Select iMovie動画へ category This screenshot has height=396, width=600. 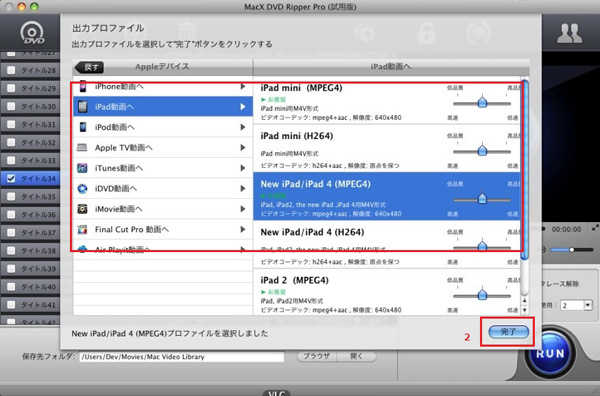click(x=163, y=209)
